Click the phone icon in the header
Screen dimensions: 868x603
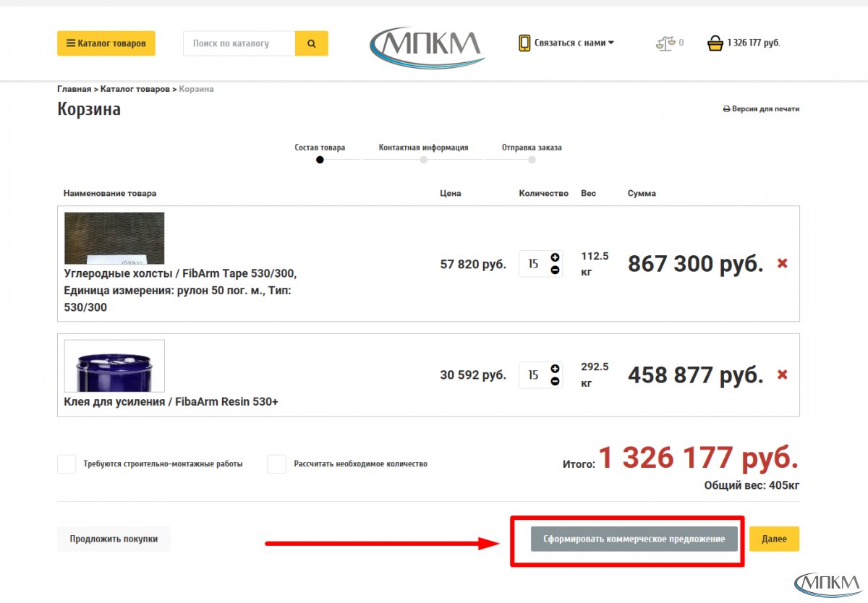(x=524, y=43)
